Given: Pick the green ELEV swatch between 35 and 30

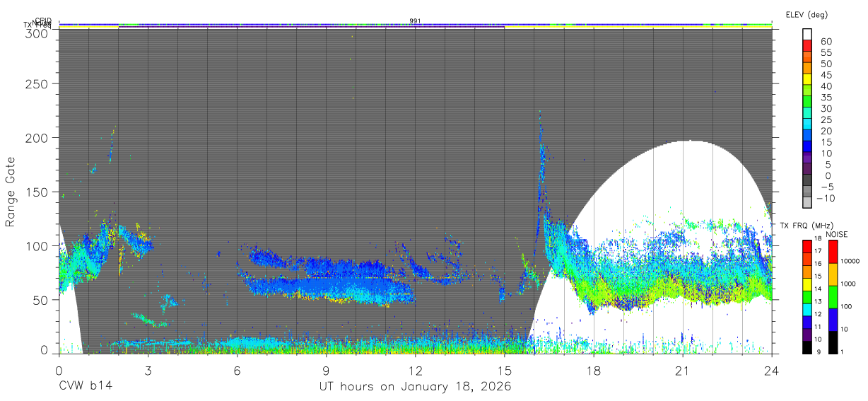Looking at the screenshot, I should [x=808, y=102].
